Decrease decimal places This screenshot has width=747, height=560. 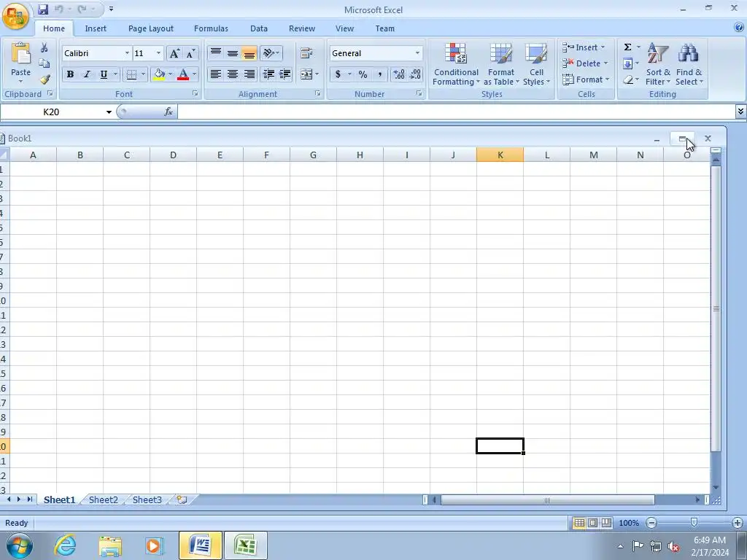pyautogui.click(x=415, y=74)
